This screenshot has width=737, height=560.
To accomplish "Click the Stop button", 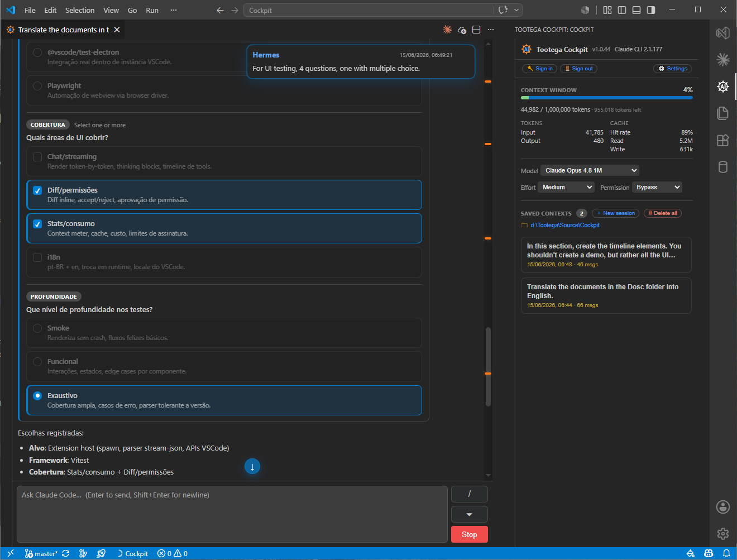I will point(470,534).
